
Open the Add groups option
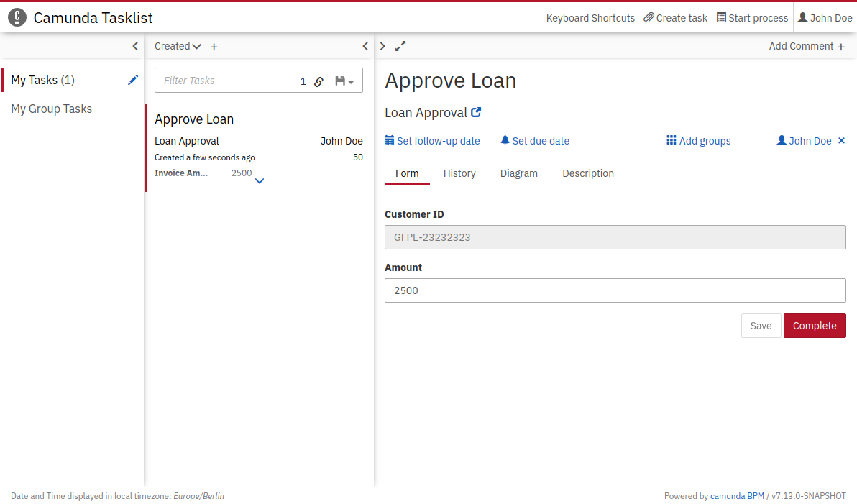(x=698, y=141)
